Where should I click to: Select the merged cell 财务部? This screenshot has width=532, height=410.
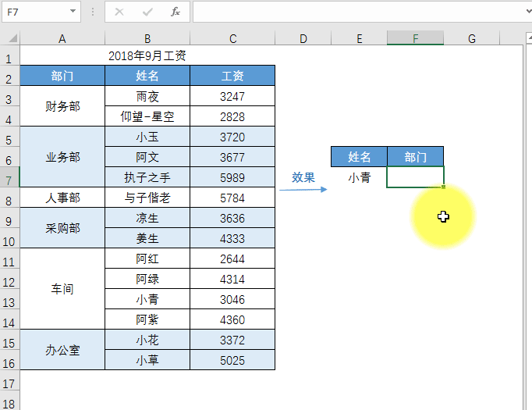tap(62, 106)
